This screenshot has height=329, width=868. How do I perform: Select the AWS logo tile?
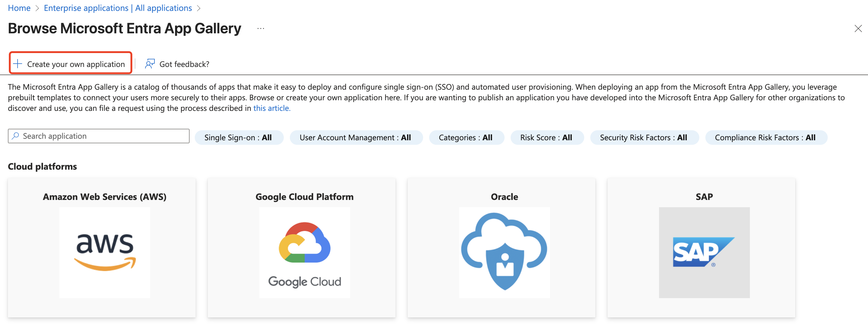pos(104,252)
